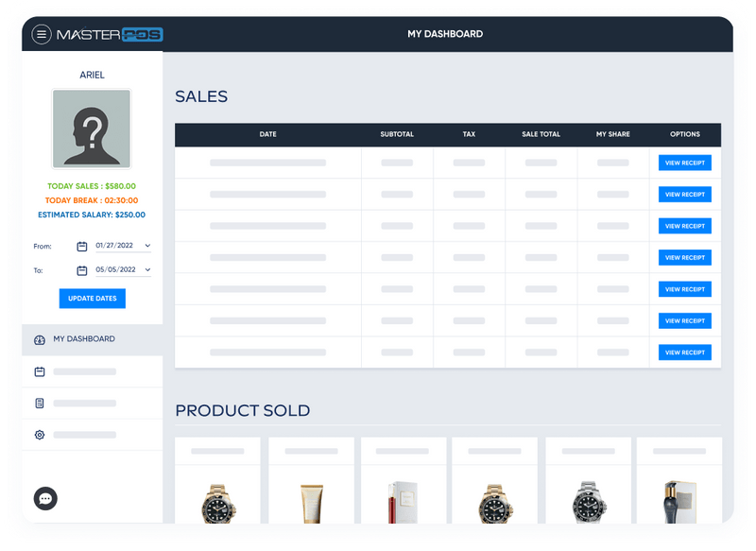Screen dimensions: 756x551
Task: Open the hamburger menu beside MasterPOS logo
Action: pos(42,34)
